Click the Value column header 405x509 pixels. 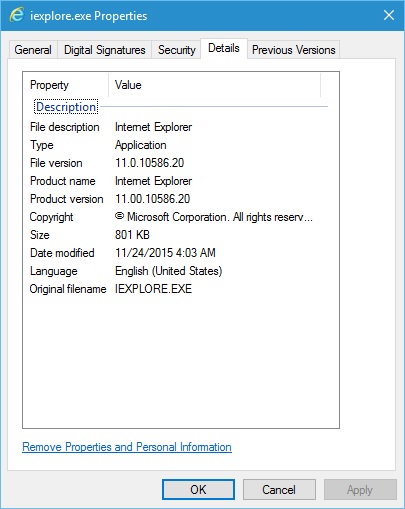click(214, 85)
